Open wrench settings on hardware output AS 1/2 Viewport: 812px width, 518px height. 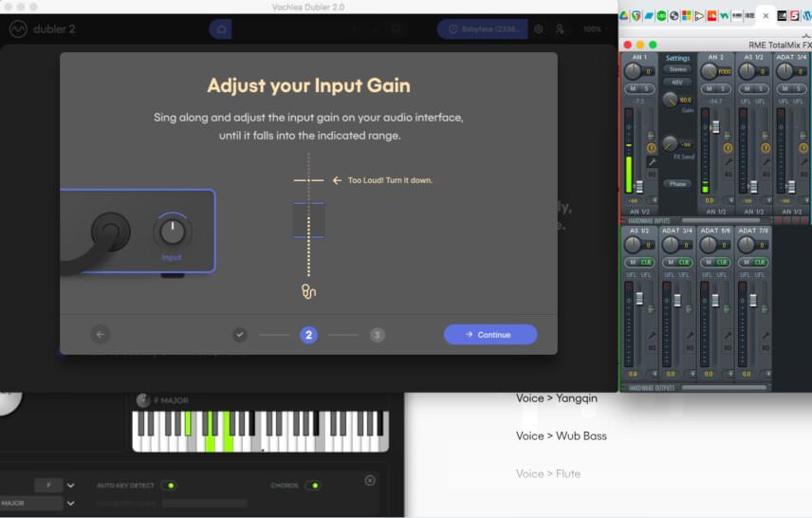pos(652,335)
